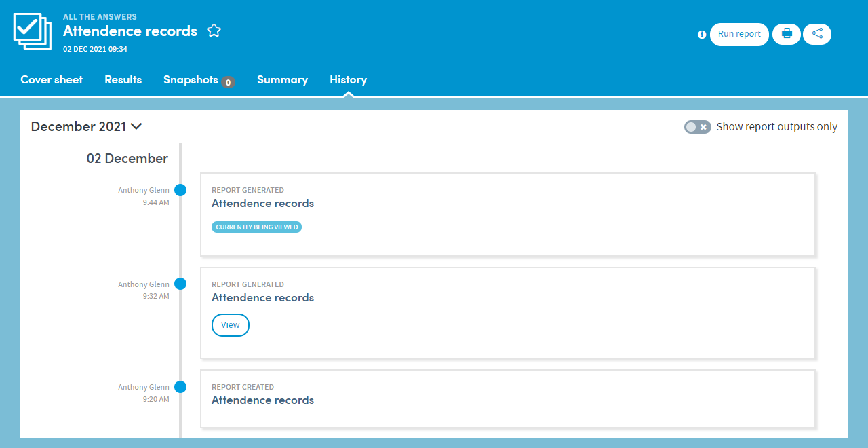Image resolution: width=868 pixels, height=448 pixels.
Task: Click Attendence records title in the 9:20 AM card
Action: (x=263, y=400)
